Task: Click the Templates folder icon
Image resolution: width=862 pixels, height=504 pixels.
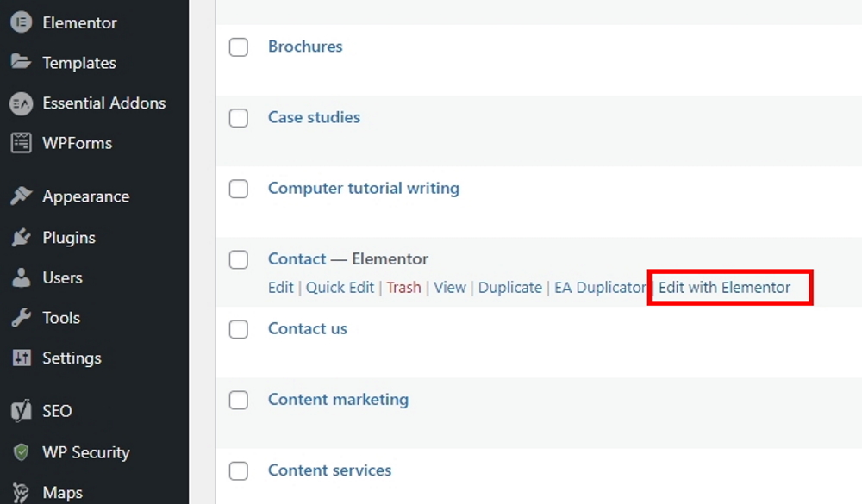Action: click(x=21, y=61)
